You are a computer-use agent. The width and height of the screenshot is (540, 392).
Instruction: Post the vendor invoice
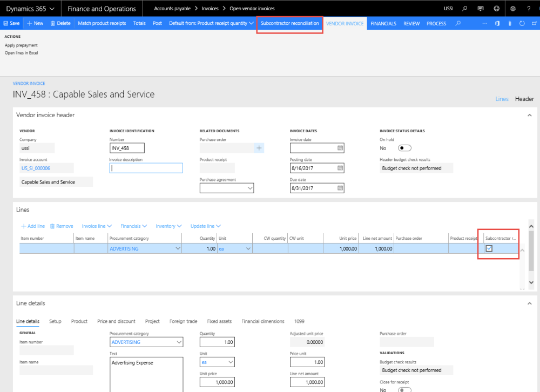tap(157, 23)
